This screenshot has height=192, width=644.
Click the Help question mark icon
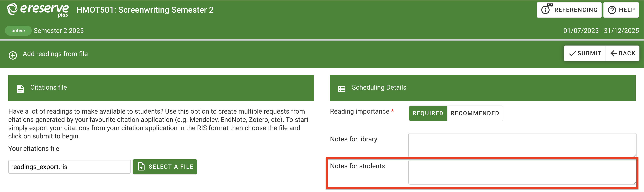point(612,10)
